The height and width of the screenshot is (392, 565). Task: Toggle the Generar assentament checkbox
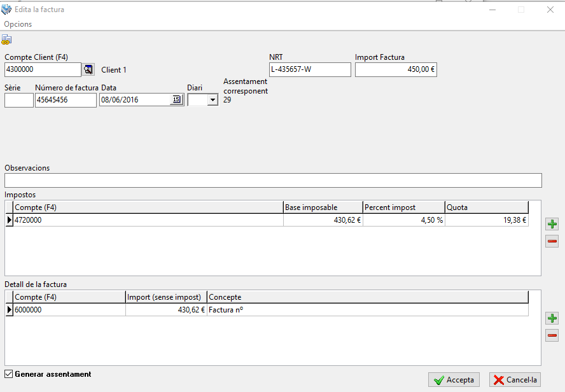pos(9,374)
